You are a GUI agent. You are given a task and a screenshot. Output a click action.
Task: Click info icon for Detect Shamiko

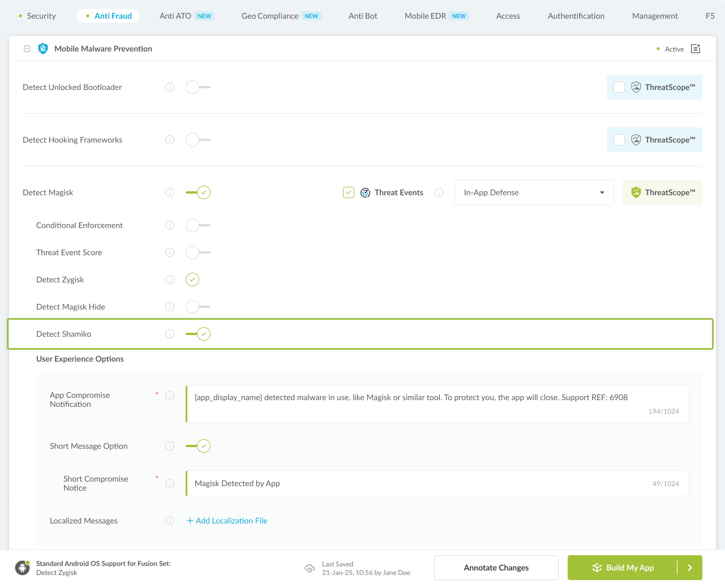[170, 334]
